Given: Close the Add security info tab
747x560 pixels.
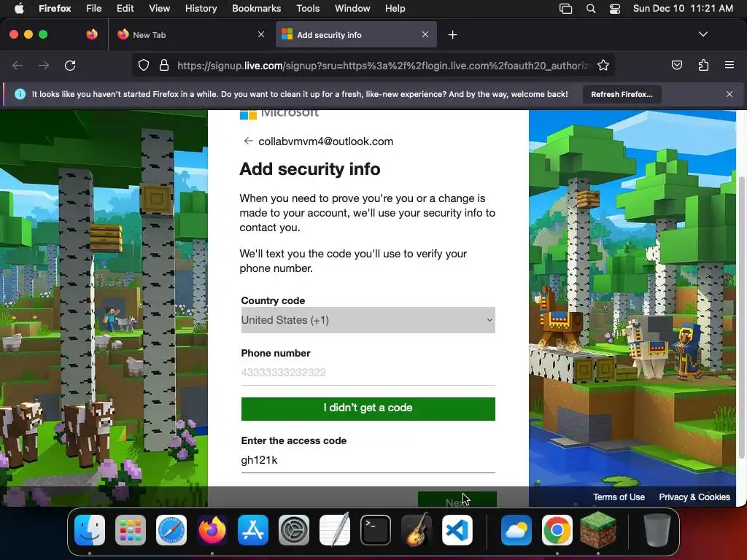Looking at the screenshot, I should pos(425,34).
